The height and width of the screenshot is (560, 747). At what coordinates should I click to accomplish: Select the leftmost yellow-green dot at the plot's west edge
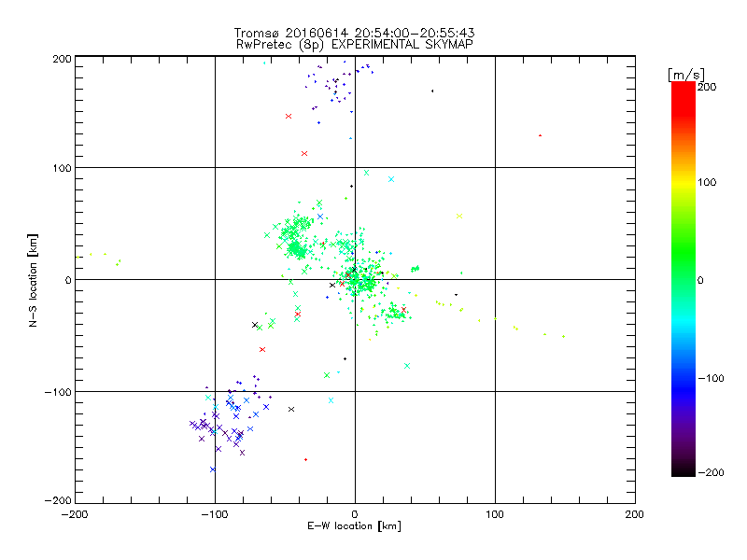[78, 258]
